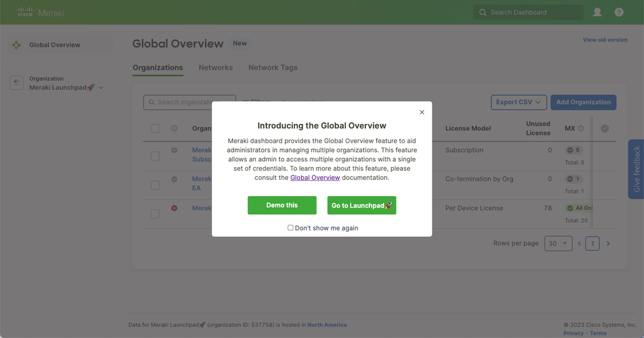Click the Search Dashboard field
The height and width of the screenshot is (338, 644).
[528, 12]
